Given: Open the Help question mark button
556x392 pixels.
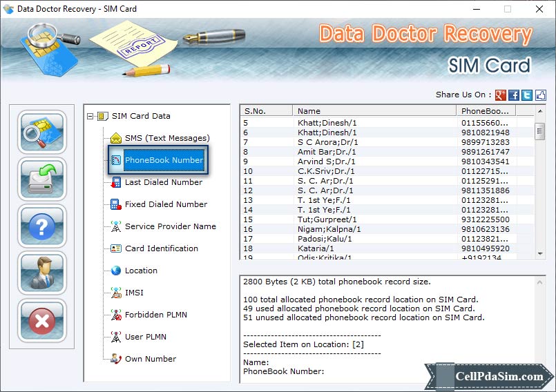Looking at the screenshot, I should point(42,226).
